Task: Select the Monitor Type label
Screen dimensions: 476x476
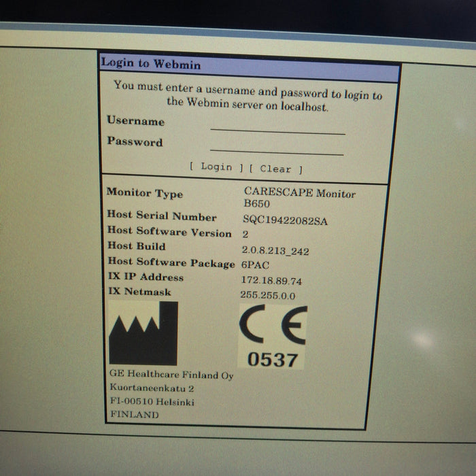Action: (x=144, y=193)
